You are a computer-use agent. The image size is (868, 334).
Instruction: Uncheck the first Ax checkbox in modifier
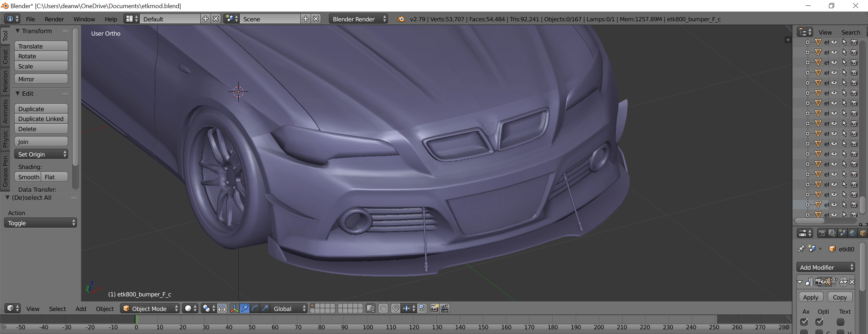coord(804,322)
